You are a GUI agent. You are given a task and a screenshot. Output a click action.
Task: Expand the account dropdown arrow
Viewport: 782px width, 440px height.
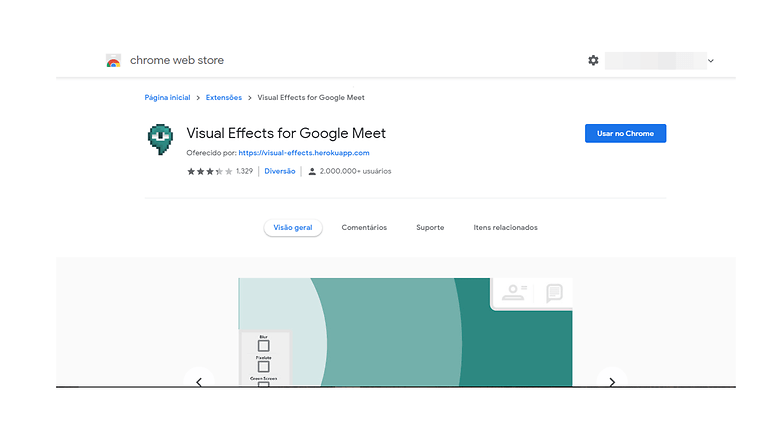[x=711, y=61]
